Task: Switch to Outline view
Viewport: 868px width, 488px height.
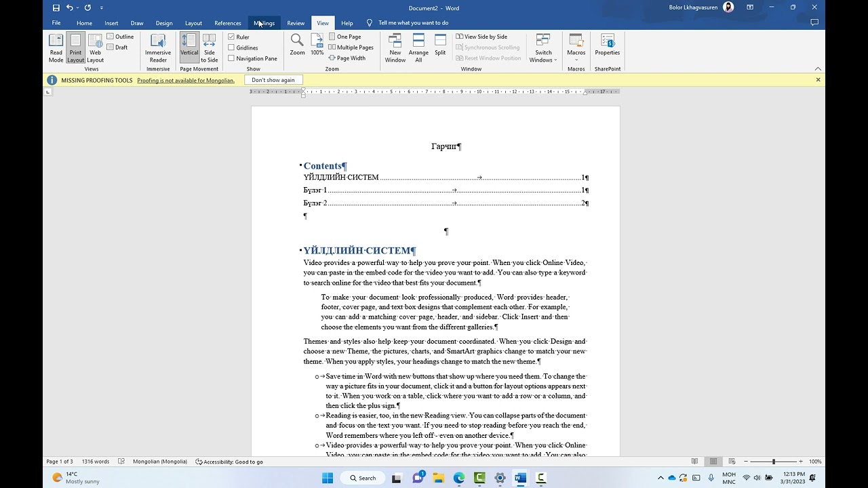Action: point(120,37)
